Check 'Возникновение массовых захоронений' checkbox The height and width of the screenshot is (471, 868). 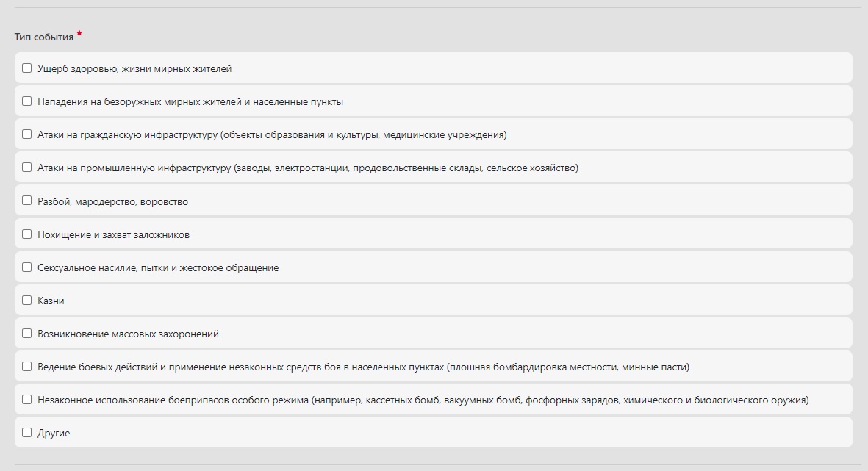(x=26, y=333)
